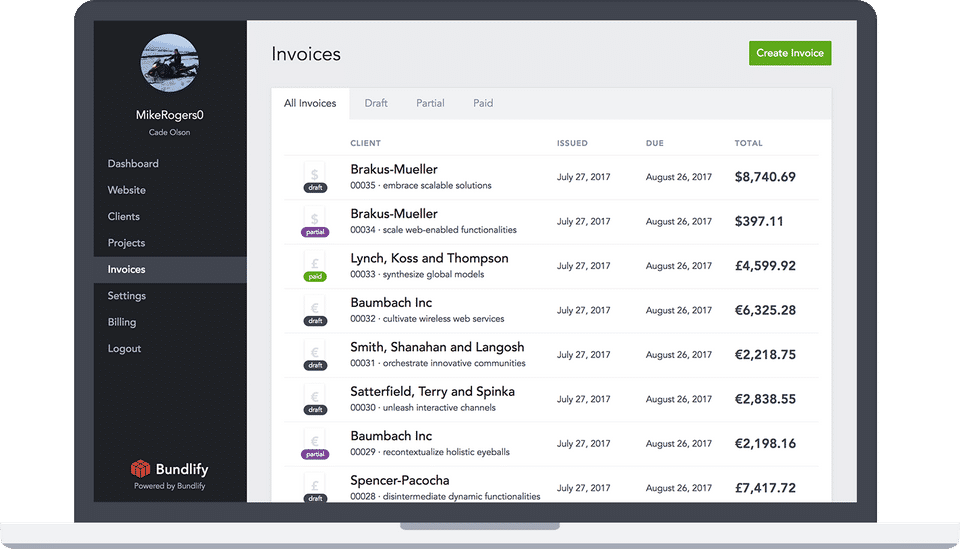The width and height of the screenshot is (960, 549).
Task: Open the Brakus-Mueller invoice 00035 client name
Action: pos(394,170)
